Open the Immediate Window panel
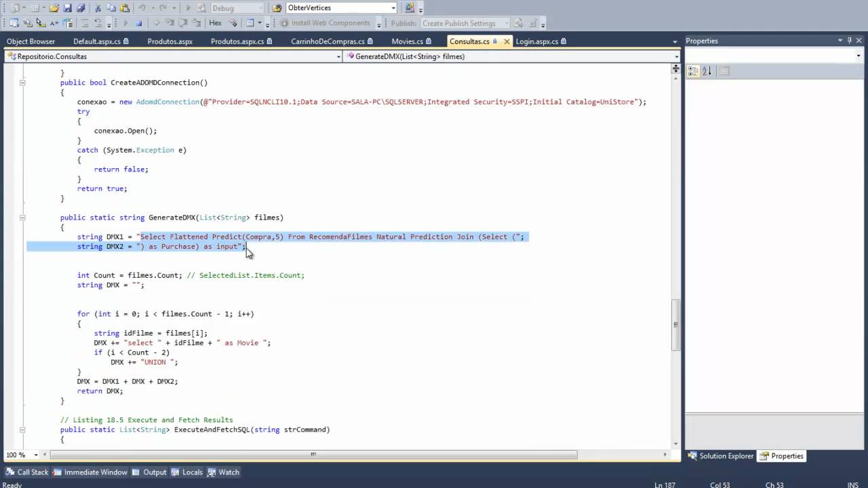Viewport: 868px width, 488px height. [90, 472]
